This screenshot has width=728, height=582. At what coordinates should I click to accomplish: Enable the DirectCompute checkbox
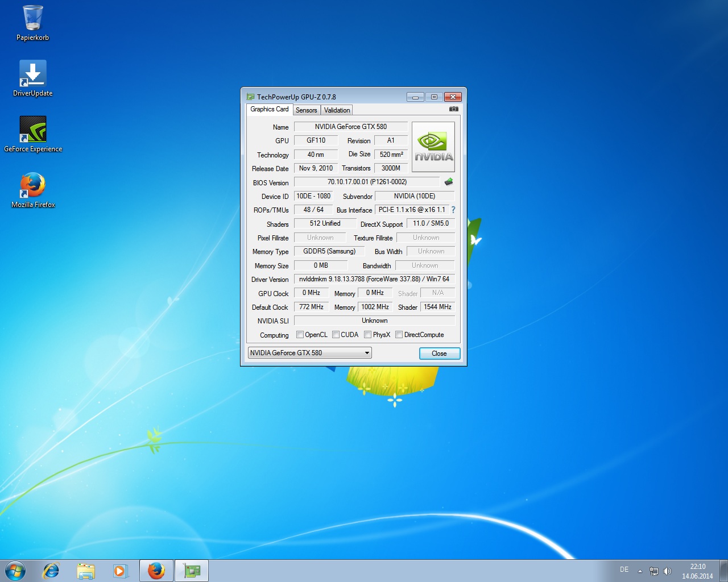[x=399, y=335]
